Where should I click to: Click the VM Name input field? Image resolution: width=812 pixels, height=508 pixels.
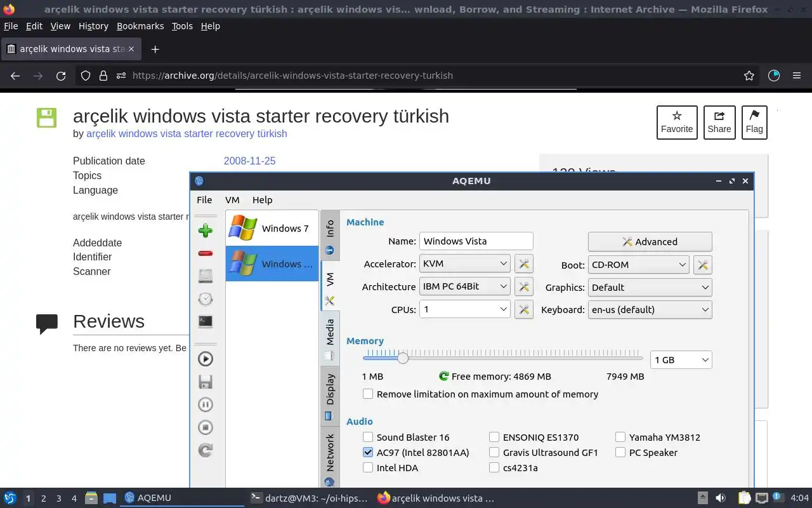476,241
